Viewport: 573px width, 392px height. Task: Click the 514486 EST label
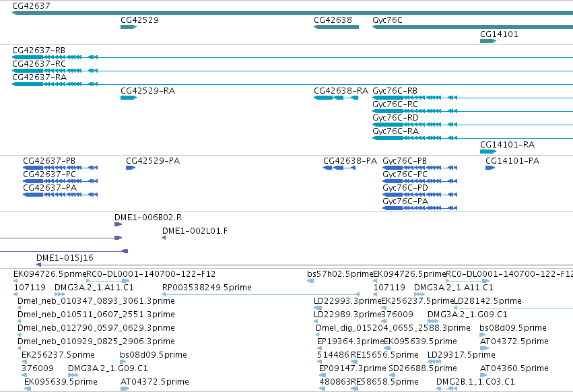click(x=333, y=355)
